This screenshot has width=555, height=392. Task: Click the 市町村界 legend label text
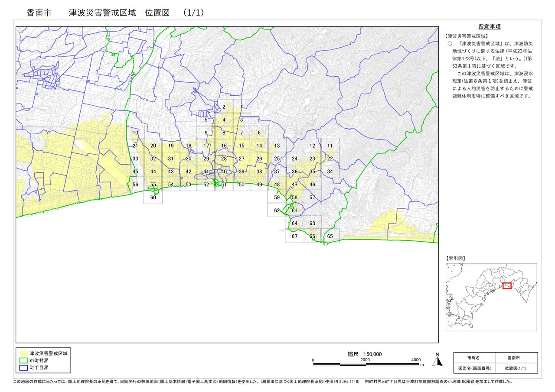click(39, 361)
